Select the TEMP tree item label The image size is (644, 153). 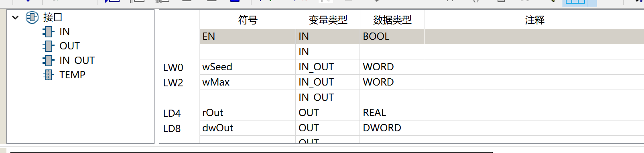(72, 75)
